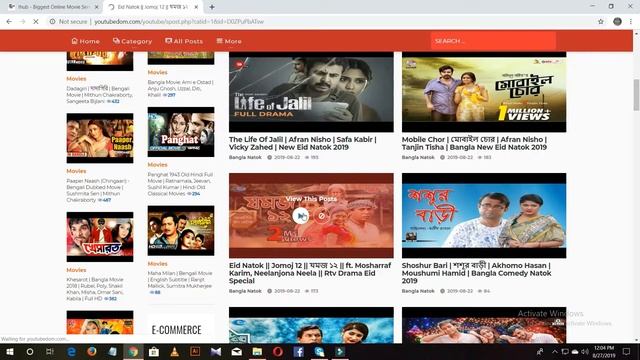Click the play icon on Jomoj 12 thumbnail
This screenshot has width=640, height=360.
[300, 216]
